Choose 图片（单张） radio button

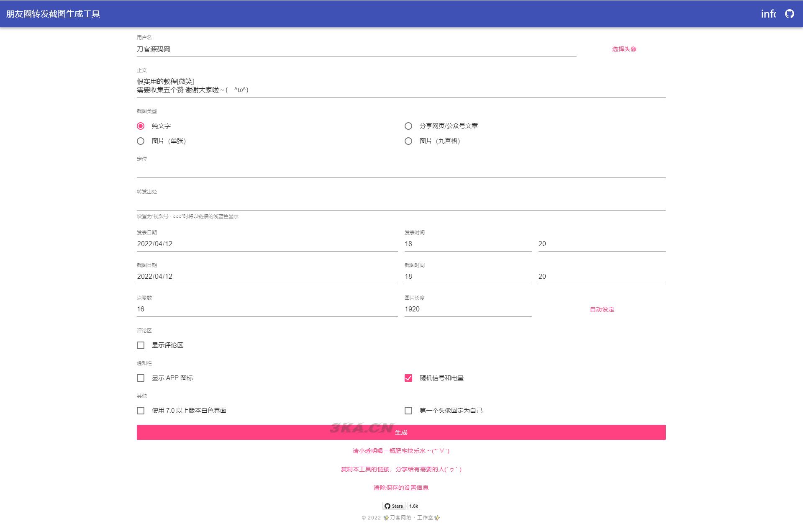pyautogui.click(x=141, y=141)
